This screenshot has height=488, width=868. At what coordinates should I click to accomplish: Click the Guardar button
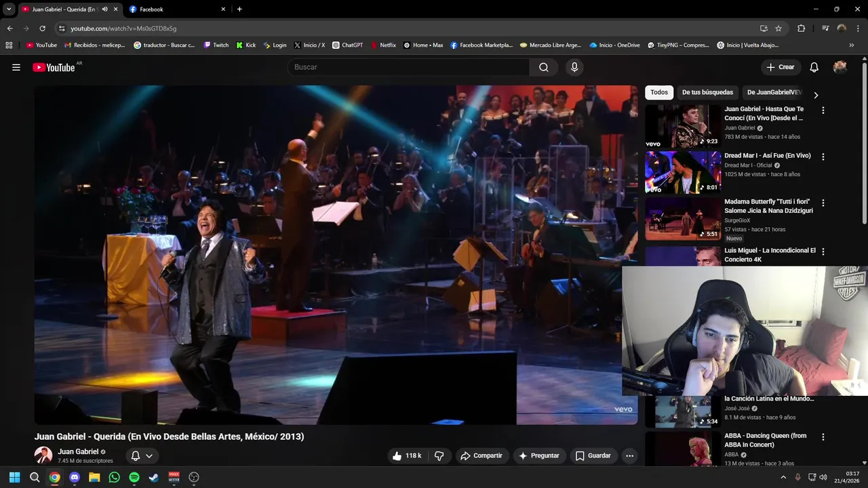point(593,455)
